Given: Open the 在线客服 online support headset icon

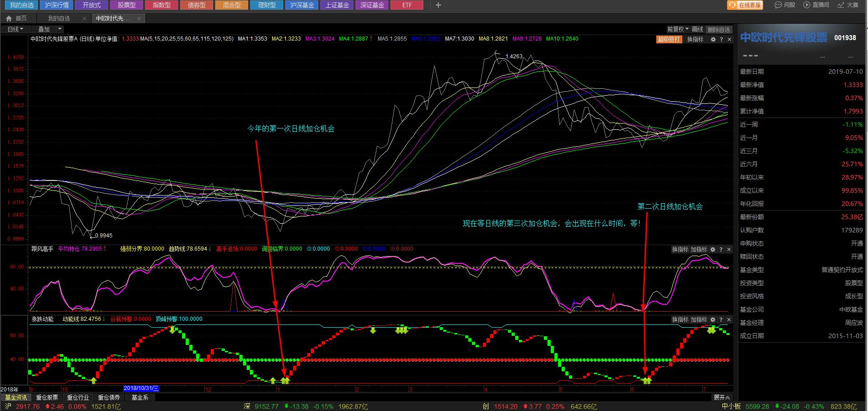Looking at the screenshot, I should (x=732, y=5).
